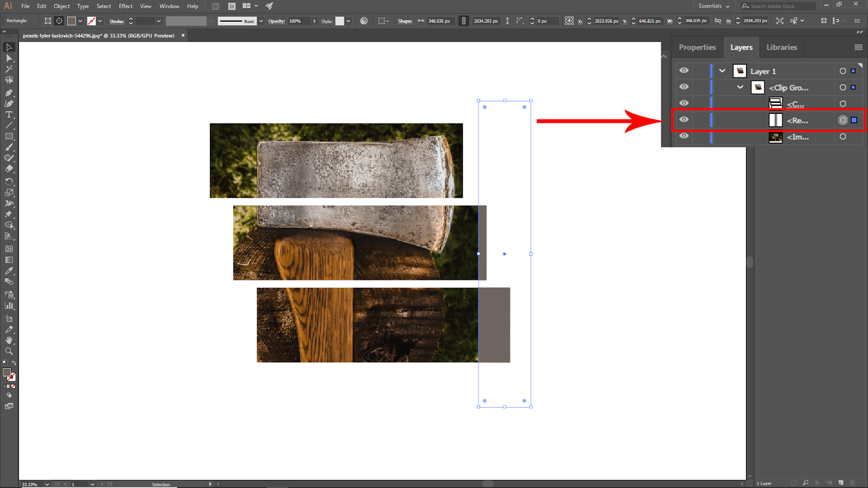Image resolution: width=868 pixels, height=488 pixels.
Task: Select the Eraser tool
Action: pyautogui.click(x=9, y=169)
